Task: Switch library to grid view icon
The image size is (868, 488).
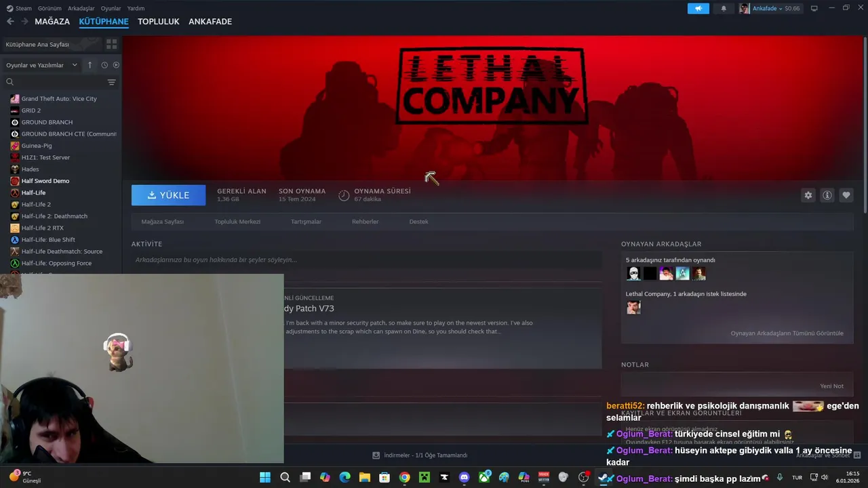Action: [x=112, y=44]
